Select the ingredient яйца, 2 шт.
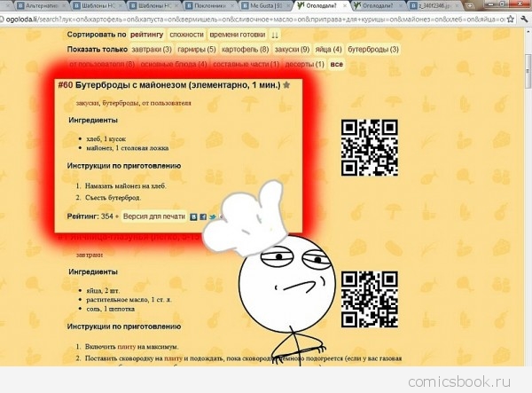The height and width of the screenshot is (393, 532). coord(103,290)
